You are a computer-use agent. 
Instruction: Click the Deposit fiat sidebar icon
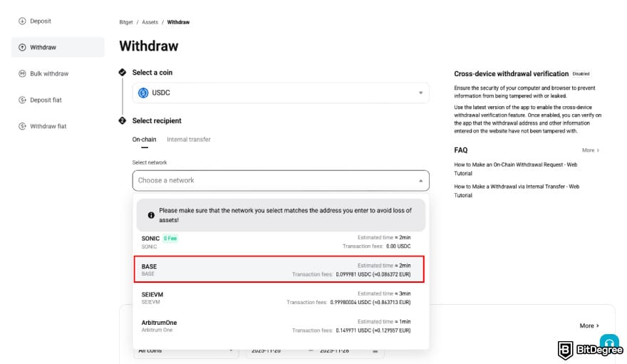pos(22,100)
